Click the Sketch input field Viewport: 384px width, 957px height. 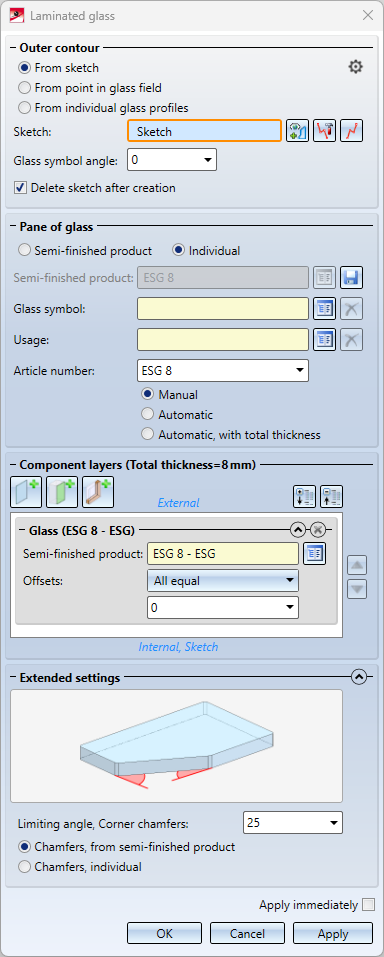point(205,131)
